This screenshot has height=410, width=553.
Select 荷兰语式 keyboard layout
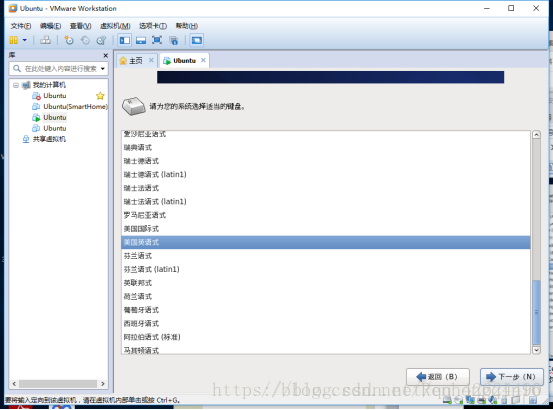(326, 296)
